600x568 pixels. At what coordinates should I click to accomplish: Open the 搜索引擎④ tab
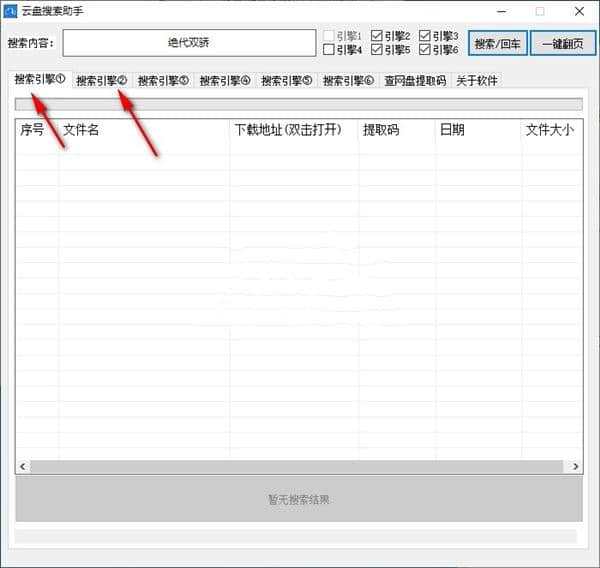coord(225,80)
